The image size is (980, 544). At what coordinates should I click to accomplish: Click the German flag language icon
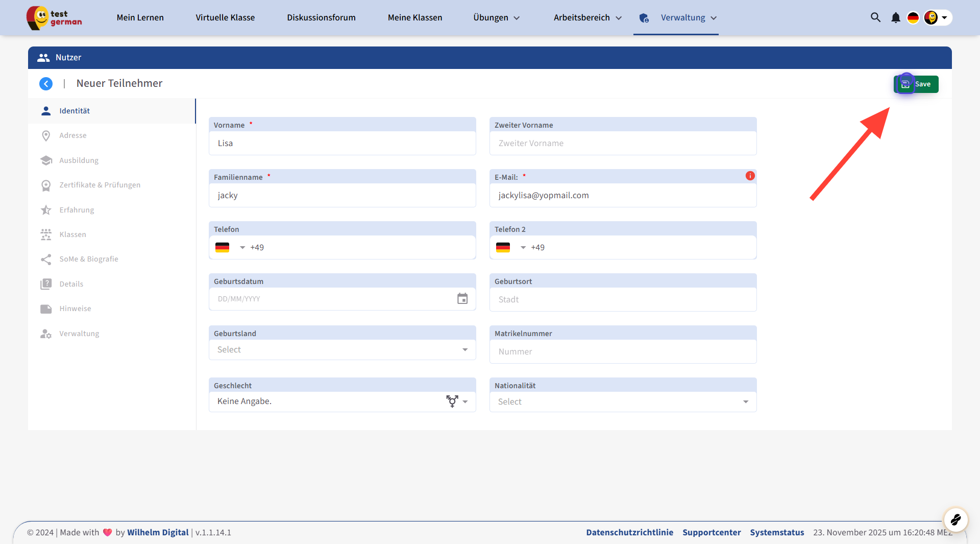pyautogui.click(x=913, y=18)
